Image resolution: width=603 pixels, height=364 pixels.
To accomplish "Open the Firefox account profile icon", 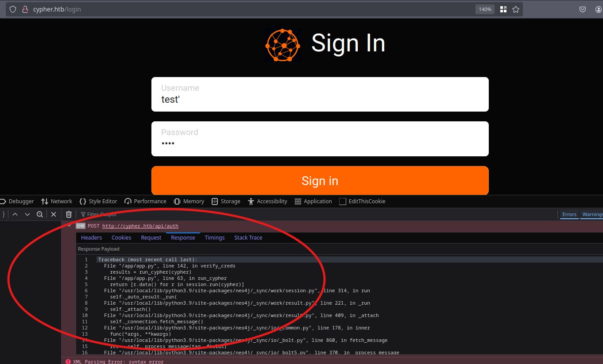I will point(599,9).
